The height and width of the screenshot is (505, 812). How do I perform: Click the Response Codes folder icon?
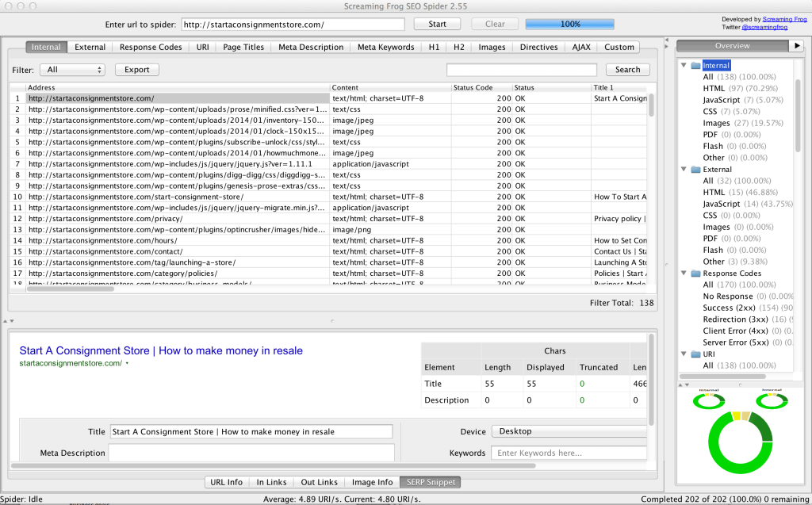[x=695, y=274]
